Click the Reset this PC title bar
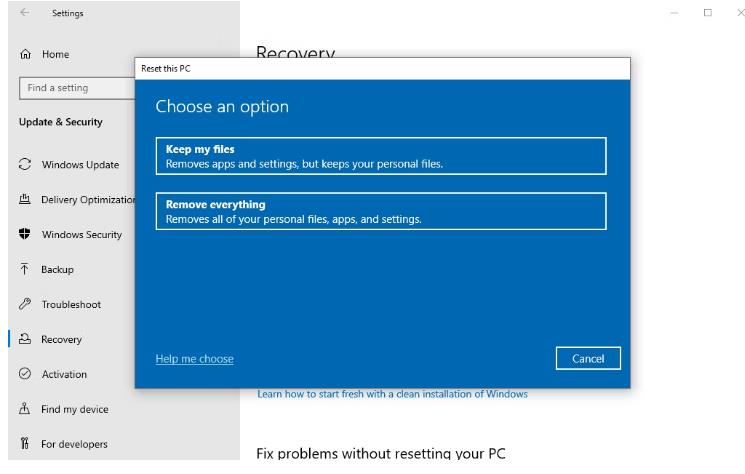Viewport: 745px width, 474px height. (382, 68)
